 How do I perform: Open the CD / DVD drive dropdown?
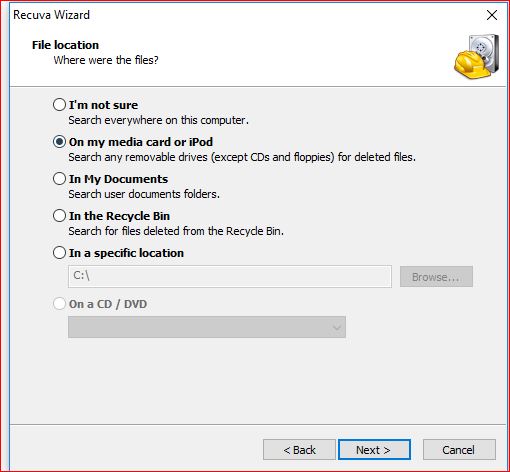[x=207, y=327]
